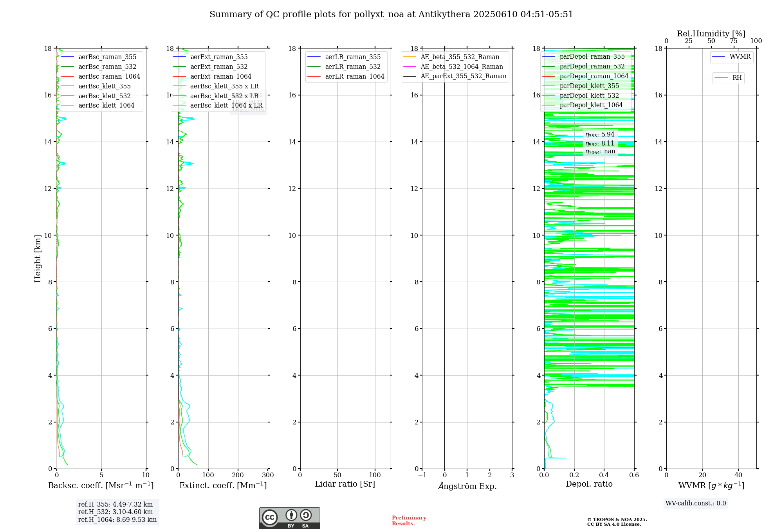Viewport: 783px width, 532px height.
Task: Click the Rel.Humidity [%] top axis label
Action: coord(711,34)
